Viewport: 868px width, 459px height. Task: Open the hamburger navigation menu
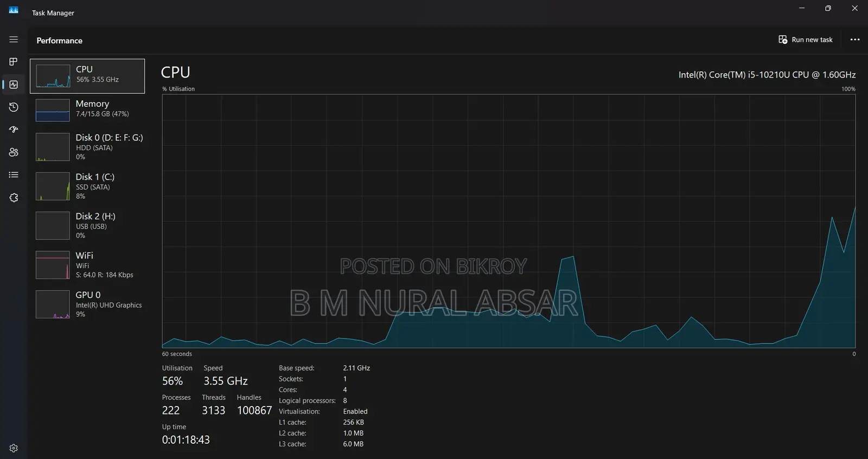(x=14, y=40)
